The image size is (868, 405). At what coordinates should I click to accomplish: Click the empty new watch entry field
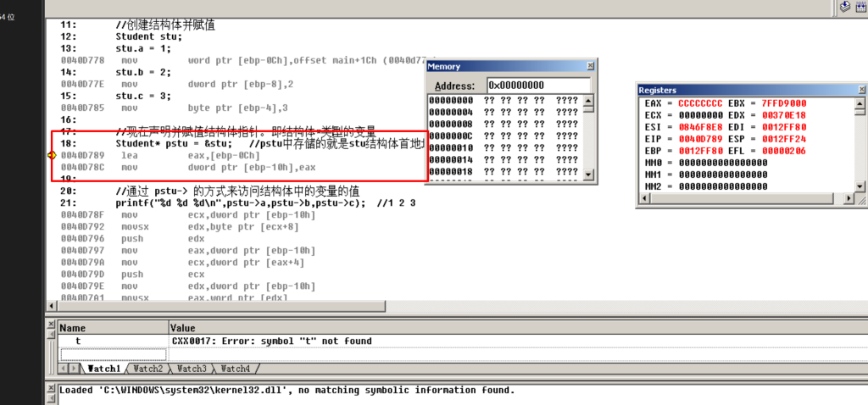click(113, 354)
